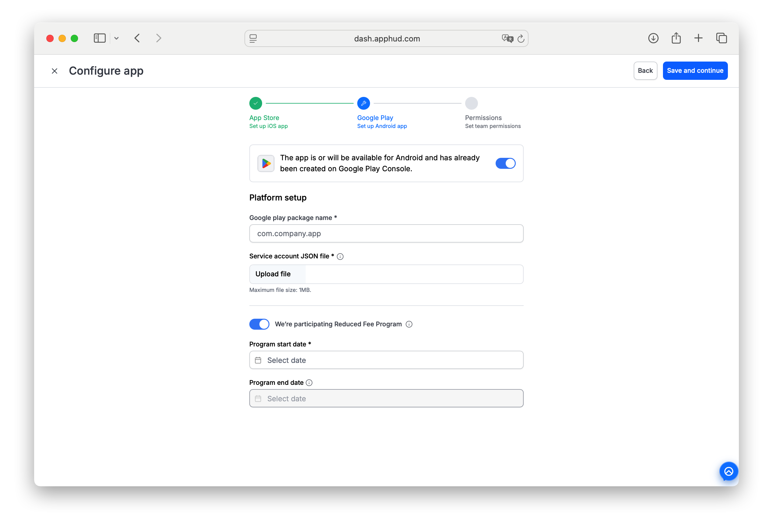Jump to the Permissions step
The height and width of the screenshot is (532, 773).
point(483,118)
